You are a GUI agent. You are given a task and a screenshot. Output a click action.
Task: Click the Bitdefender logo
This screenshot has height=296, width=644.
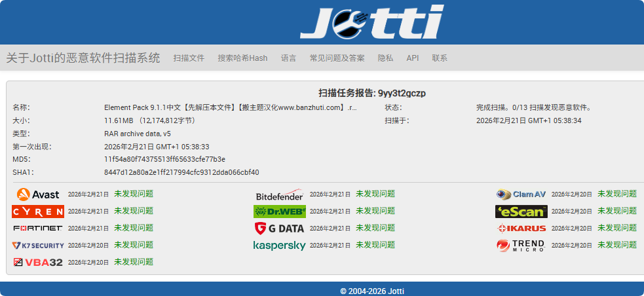click(x=280, y=194)
